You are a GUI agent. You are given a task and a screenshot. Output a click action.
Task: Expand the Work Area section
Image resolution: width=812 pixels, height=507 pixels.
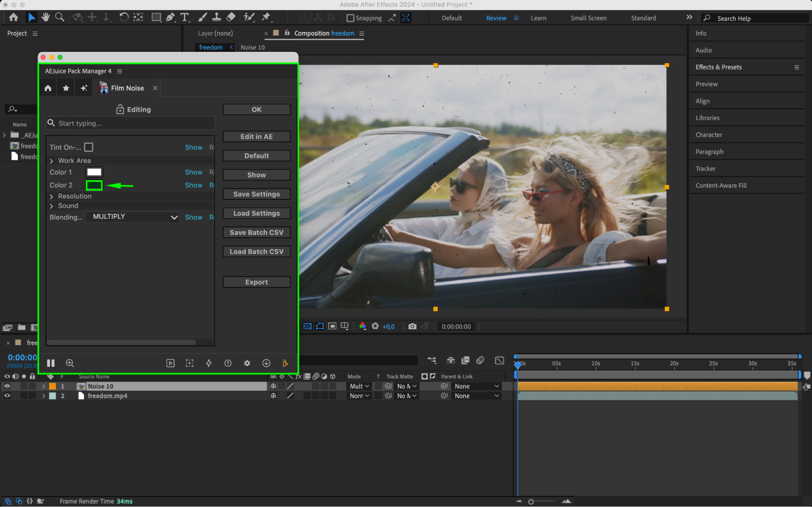click(52, 161)
